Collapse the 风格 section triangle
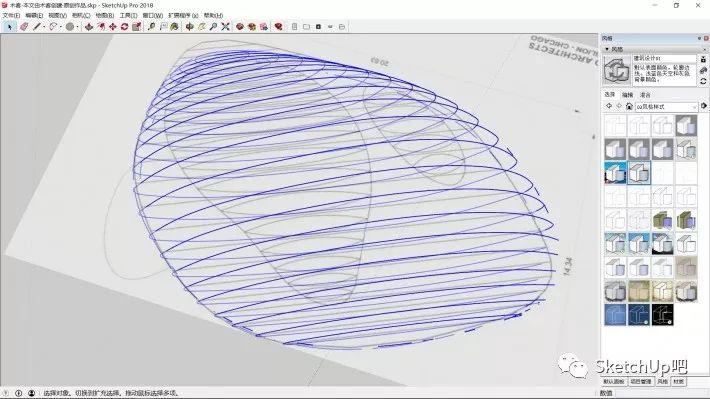710x399 pixels. pos(607,49)
